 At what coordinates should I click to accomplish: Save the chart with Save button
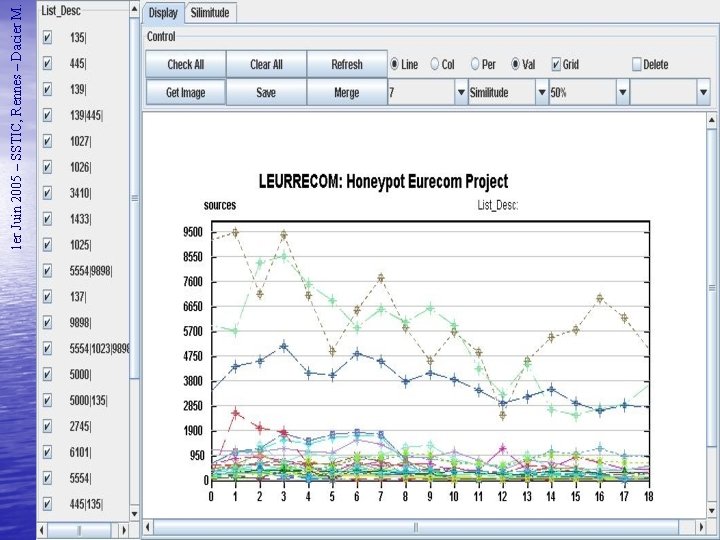pyautogui.click(x=266, y=93)
